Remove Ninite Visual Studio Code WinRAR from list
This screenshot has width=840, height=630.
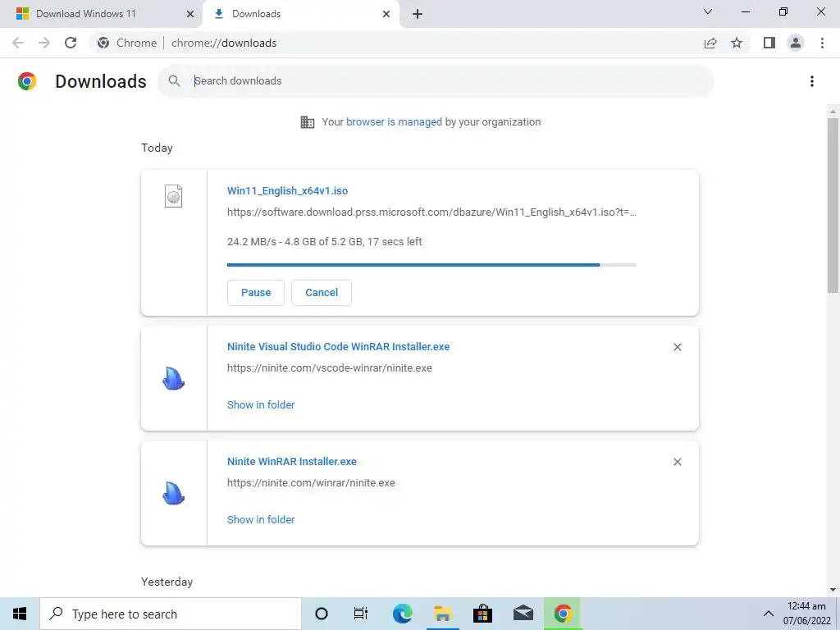coord(677,347)
